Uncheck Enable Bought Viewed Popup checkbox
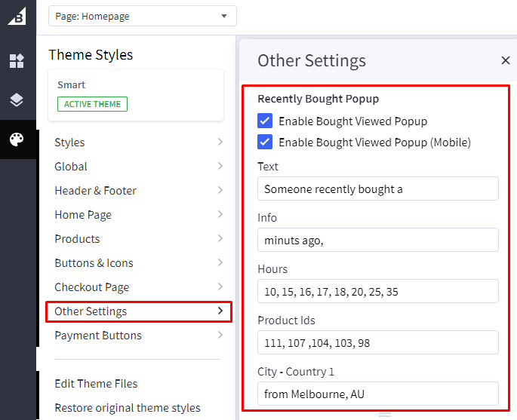517x420 pixels. [x=265, y=121]
